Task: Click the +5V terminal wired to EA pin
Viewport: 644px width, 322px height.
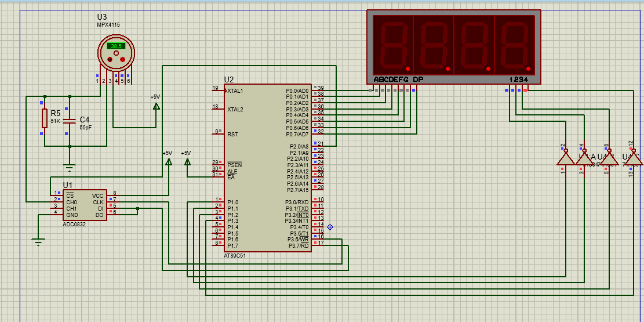Action: pyautogui.click(x=187, y=161)
